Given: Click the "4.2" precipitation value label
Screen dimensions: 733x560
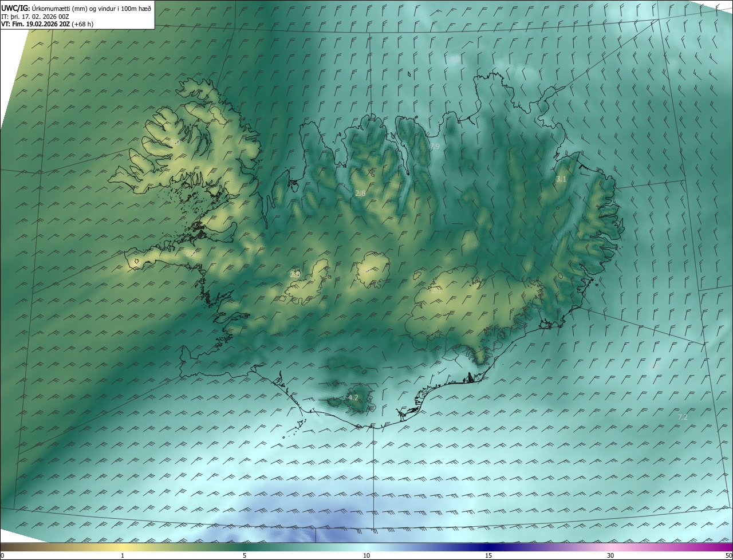Looking at the screenshot, I should 353,397.
